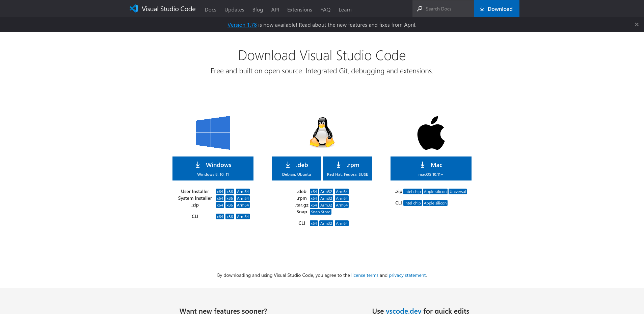Select Apple silicon CLI download
This screenshot has height=314, width=644.
click(435, 203)
